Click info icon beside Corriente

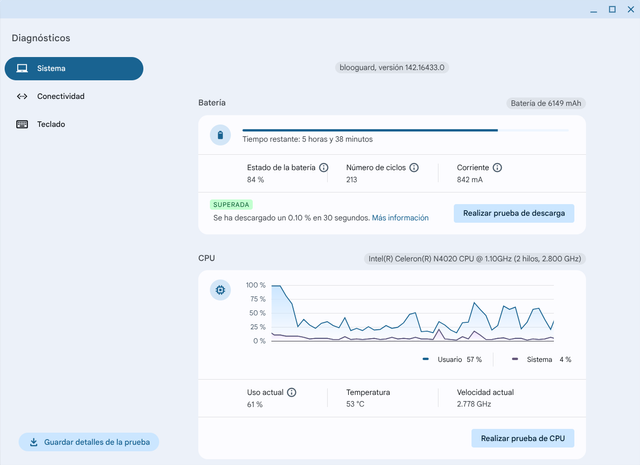(x=497, y=168)
